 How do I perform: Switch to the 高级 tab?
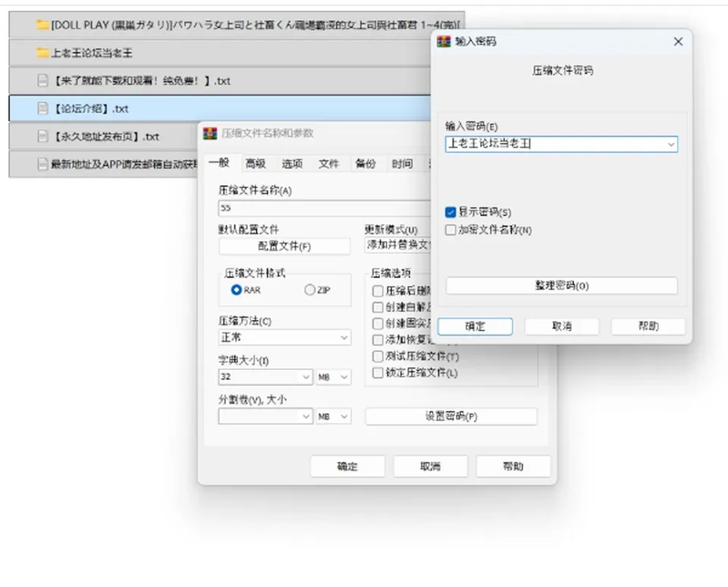256,164
